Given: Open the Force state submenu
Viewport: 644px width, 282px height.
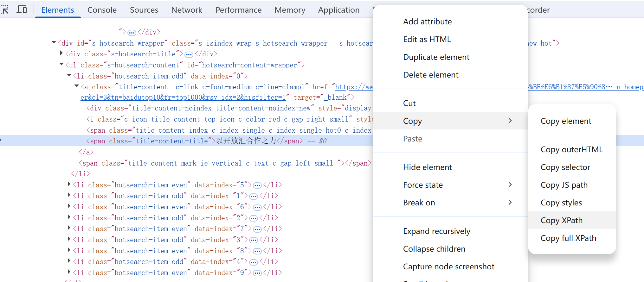Looking at the screenshot, I should click(x=450, y=185).
